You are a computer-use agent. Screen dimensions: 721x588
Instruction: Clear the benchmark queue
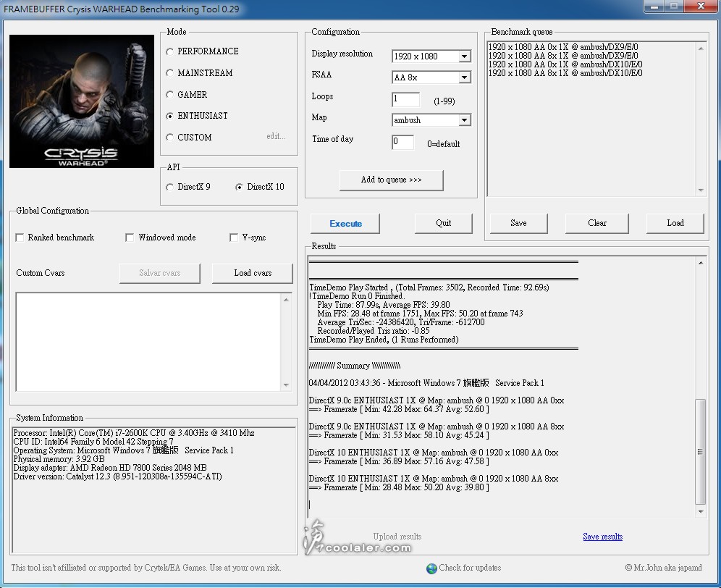point(596,223)
